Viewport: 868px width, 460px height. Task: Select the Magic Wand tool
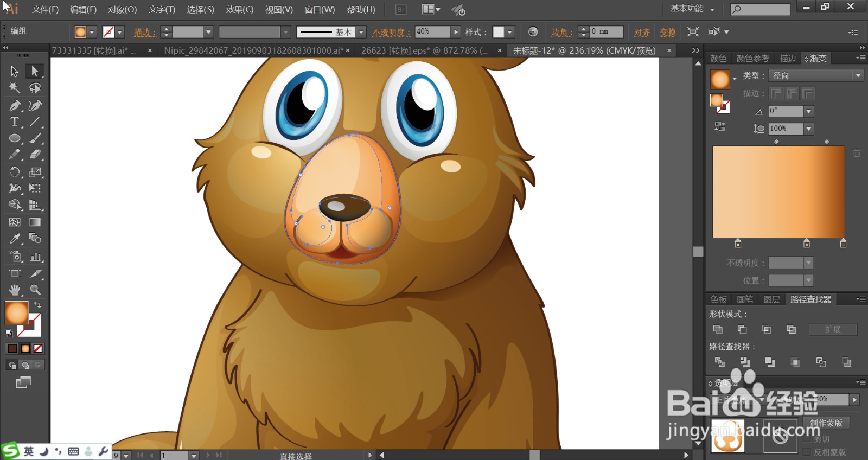(15, 88)
